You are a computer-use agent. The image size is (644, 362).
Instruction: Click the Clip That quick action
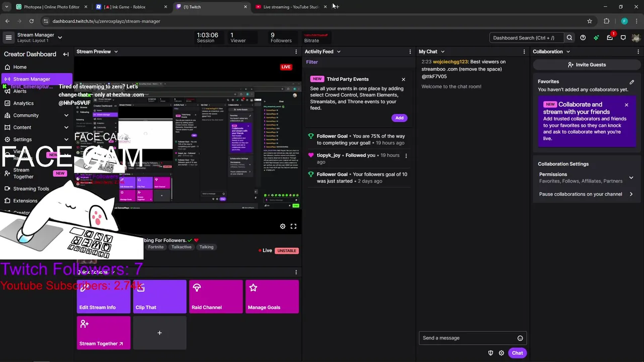coord(159,297)
